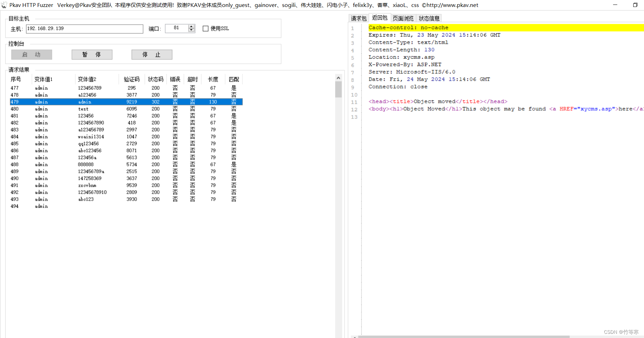Click the Object moved title HTML line
644x338 pixels.
[x=438, y=102]
